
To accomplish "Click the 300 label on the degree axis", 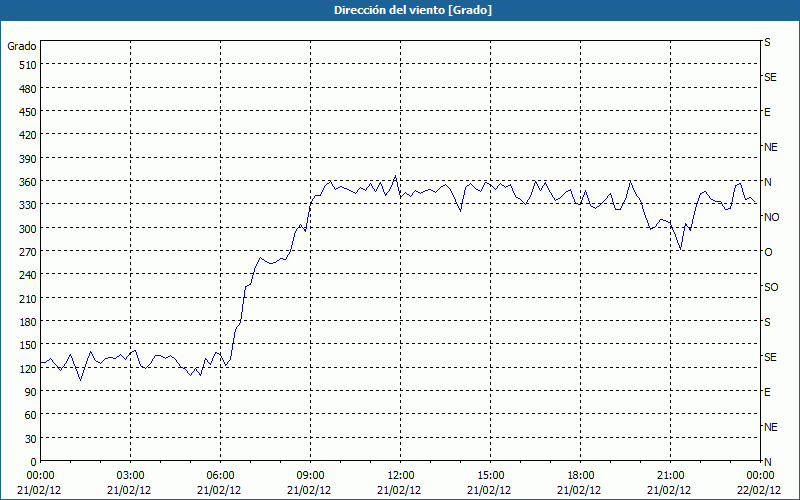I will 29,229.
